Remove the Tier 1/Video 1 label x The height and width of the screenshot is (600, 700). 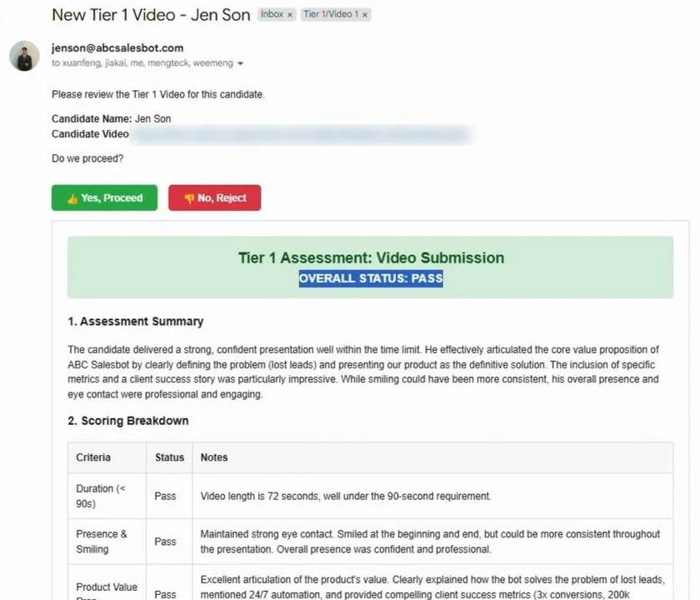365,15
